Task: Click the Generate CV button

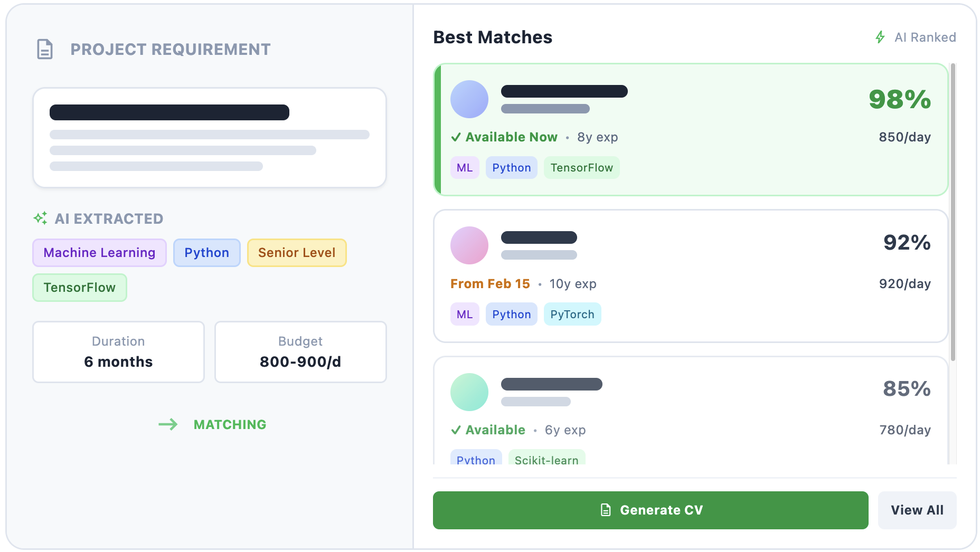Action: coord(650,510)
